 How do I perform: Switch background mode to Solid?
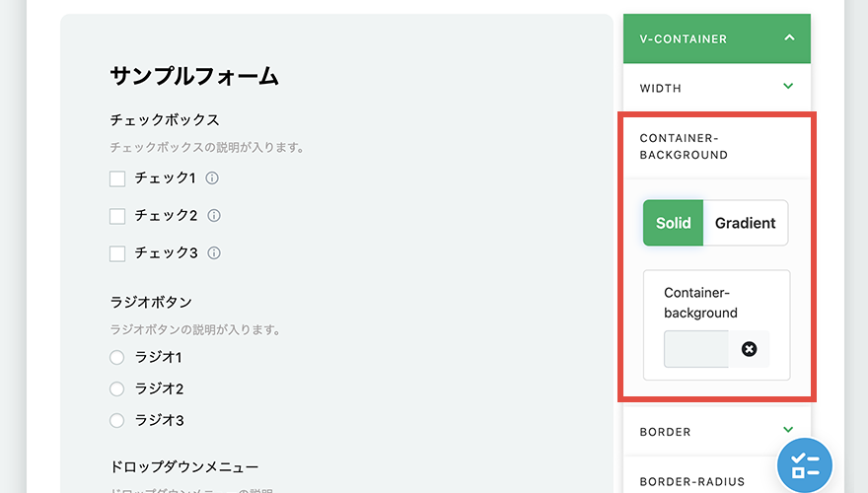click(x=673, y=223)
